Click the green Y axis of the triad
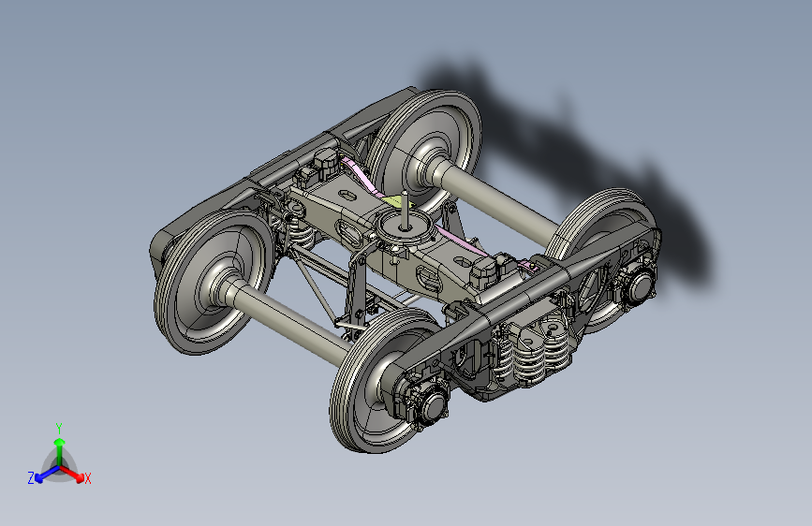This screenshot has height=526, width=812. point(60,450)
